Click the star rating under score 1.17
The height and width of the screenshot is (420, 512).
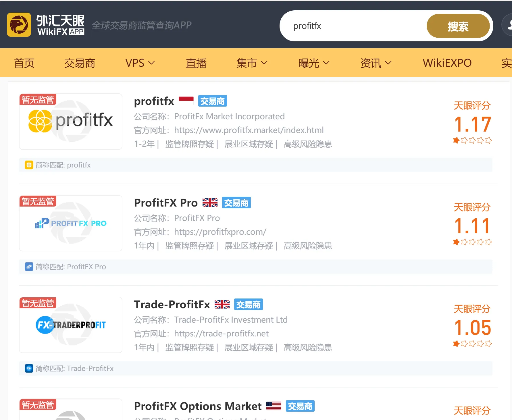click(x=472, y=140)
